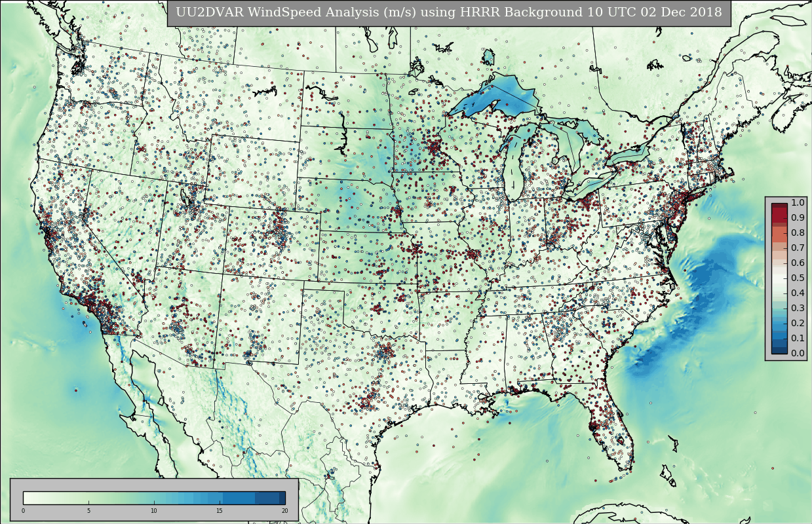The image size is (812, 524).
Task: Pick the darkest blue segment at the right colorbar's bottom
Action: point(779,350)
